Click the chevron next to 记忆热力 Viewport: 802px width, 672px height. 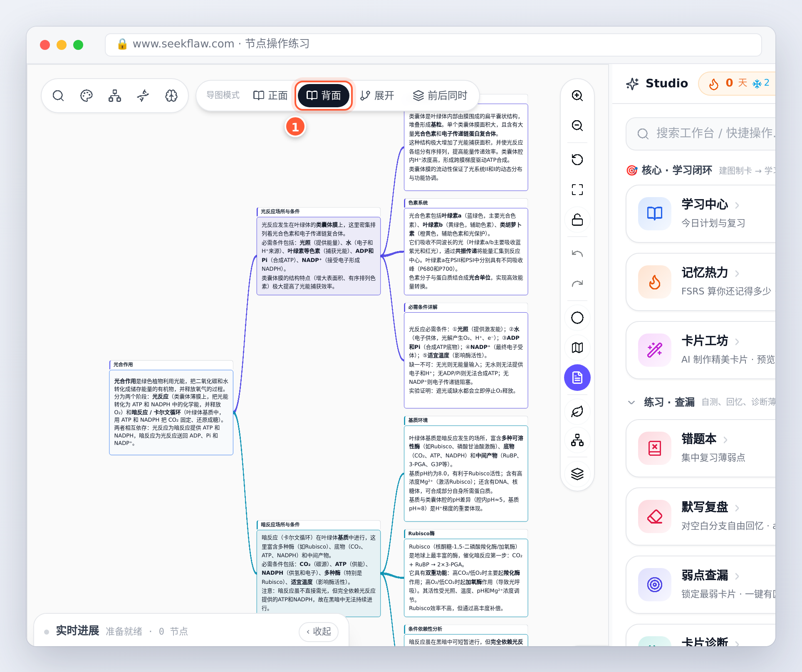coord(737,273)
